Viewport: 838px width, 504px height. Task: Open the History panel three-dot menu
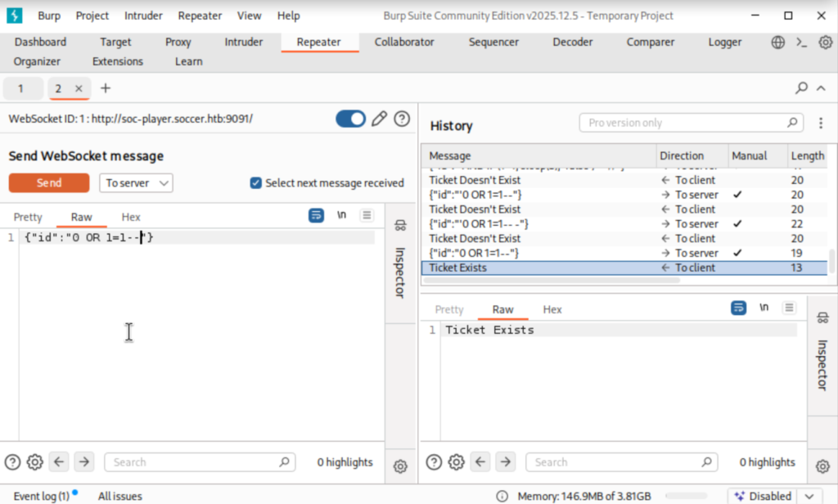click(x=821, y=122)
